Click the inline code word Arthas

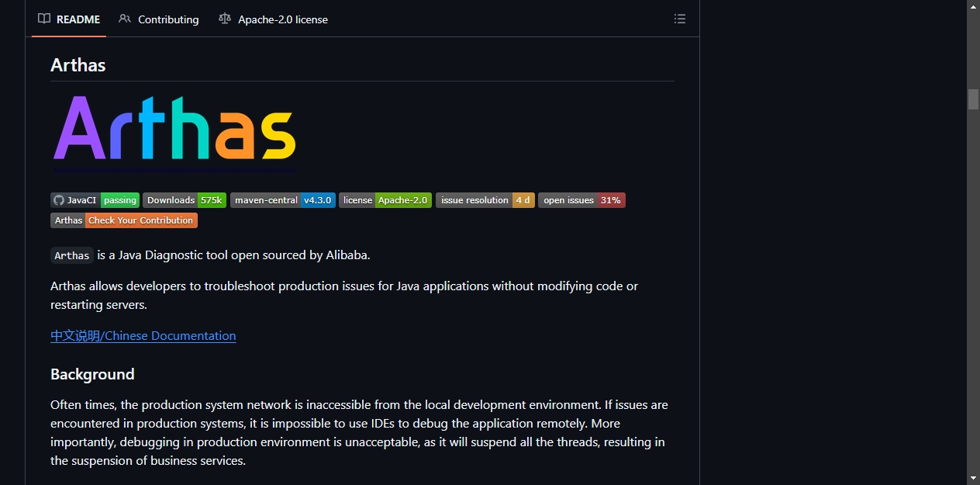[72, 255]
